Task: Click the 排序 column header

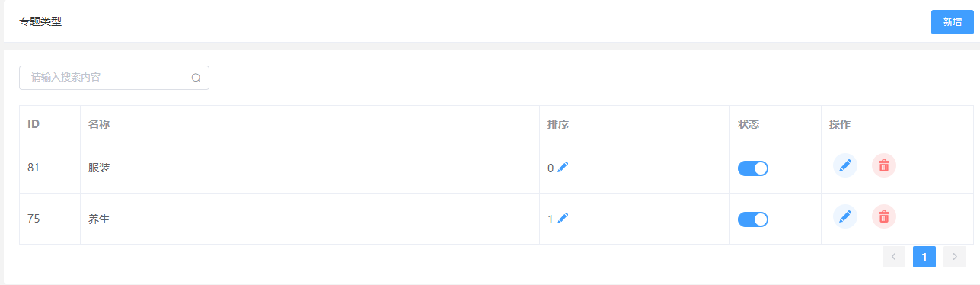Action: click(x=558, y=124)
